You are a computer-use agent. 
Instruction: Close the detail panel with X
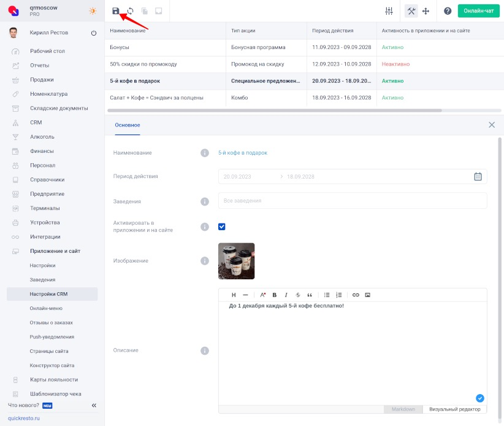coord(492,125)
